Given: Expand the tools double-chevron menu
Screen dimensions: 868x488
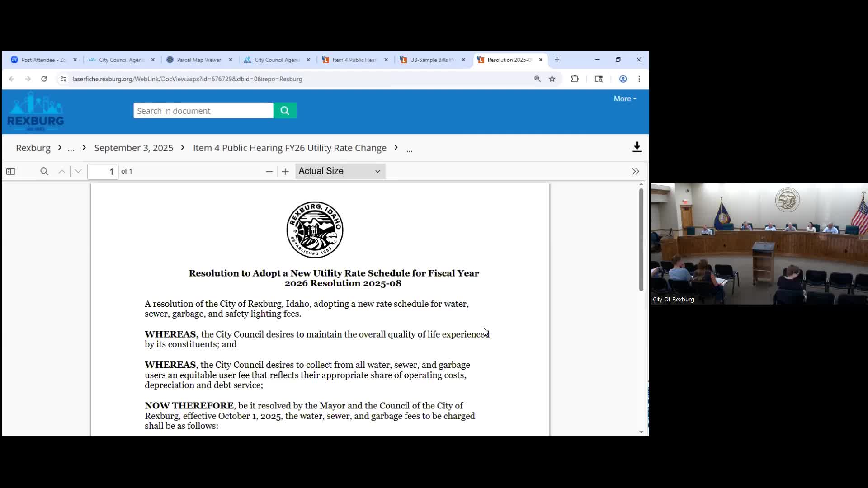Looking at the screenshot, I should [x=635, y=171].
